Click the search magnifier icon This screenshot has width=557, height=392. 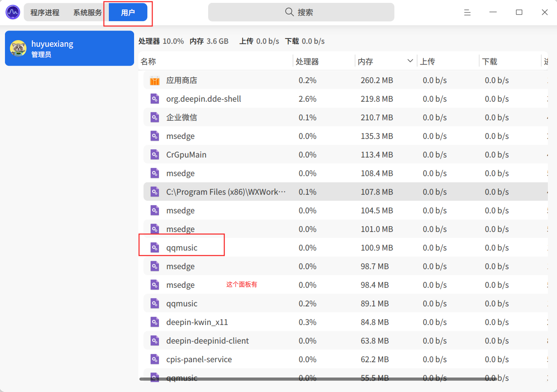pos(289,12)
